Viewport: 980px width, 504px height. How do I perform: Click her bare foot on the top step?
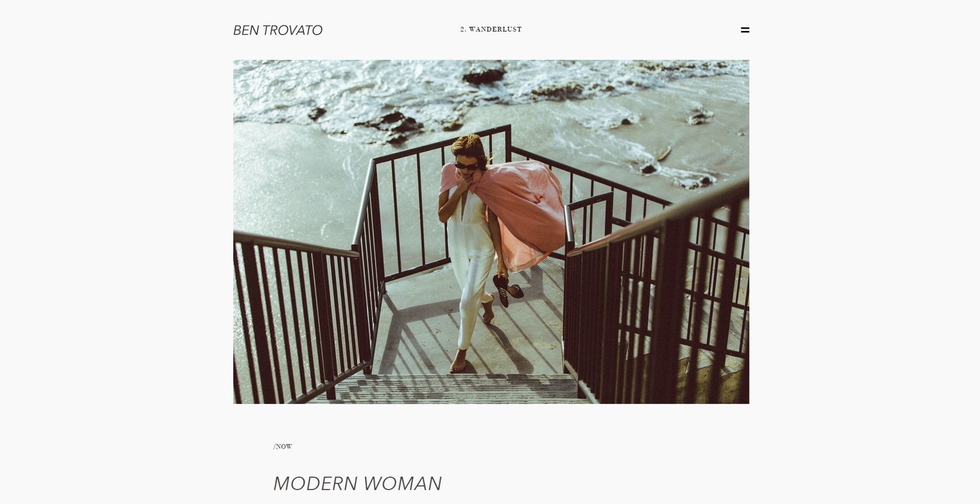(x=459, y=363)
